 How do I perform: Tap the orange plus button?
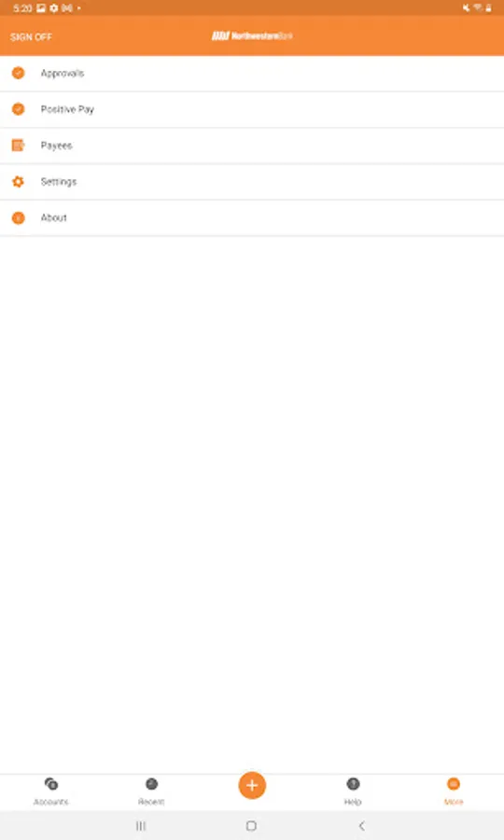pyautogui.click(x=252, y=785)
